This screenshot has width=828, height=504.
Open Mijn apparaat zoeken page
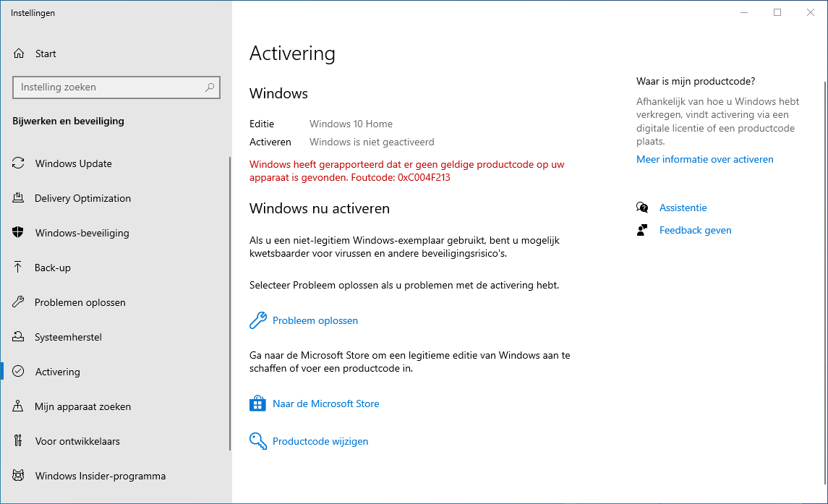click(x=82, y=406)
